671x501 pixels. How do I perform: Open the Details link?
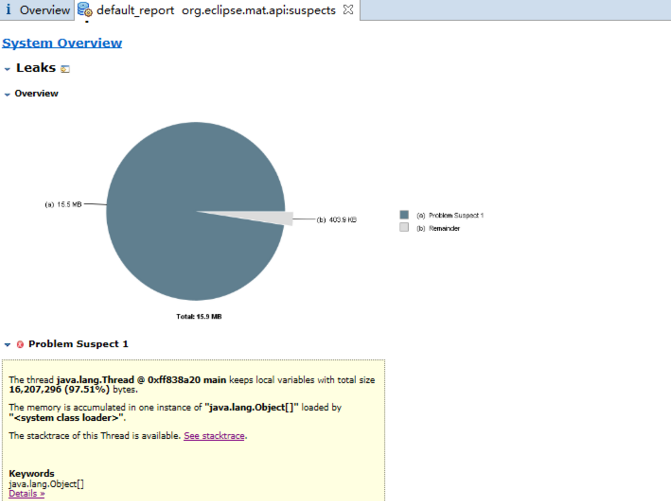(x=27, y=493)
